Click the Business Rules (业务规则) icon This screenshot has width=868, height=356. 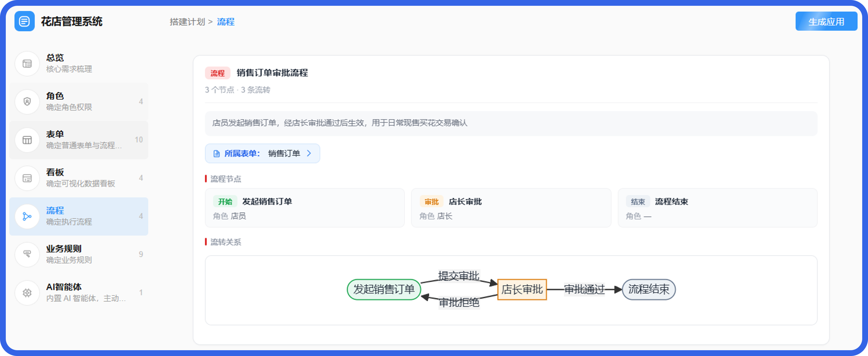coord(27,254)
